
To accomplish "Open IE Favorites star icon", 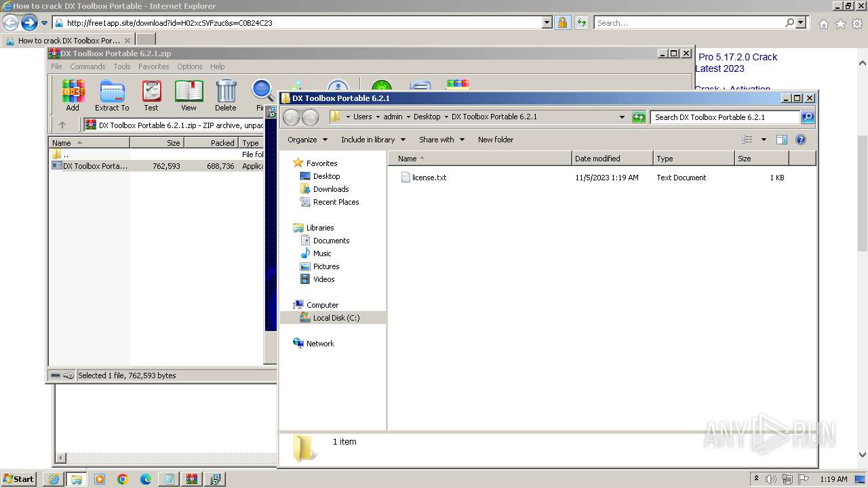I will (x=840, y=24).
